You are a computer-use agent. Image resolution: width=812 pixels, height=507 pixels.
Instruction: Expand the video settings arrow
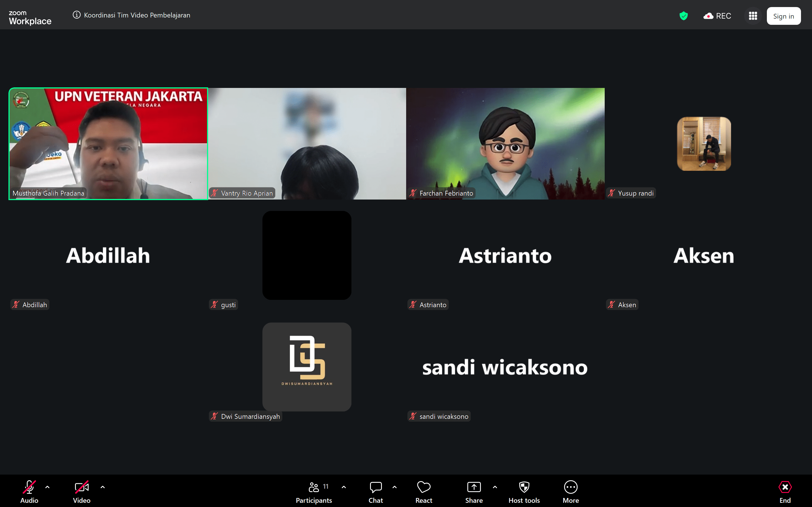(103, 487)
